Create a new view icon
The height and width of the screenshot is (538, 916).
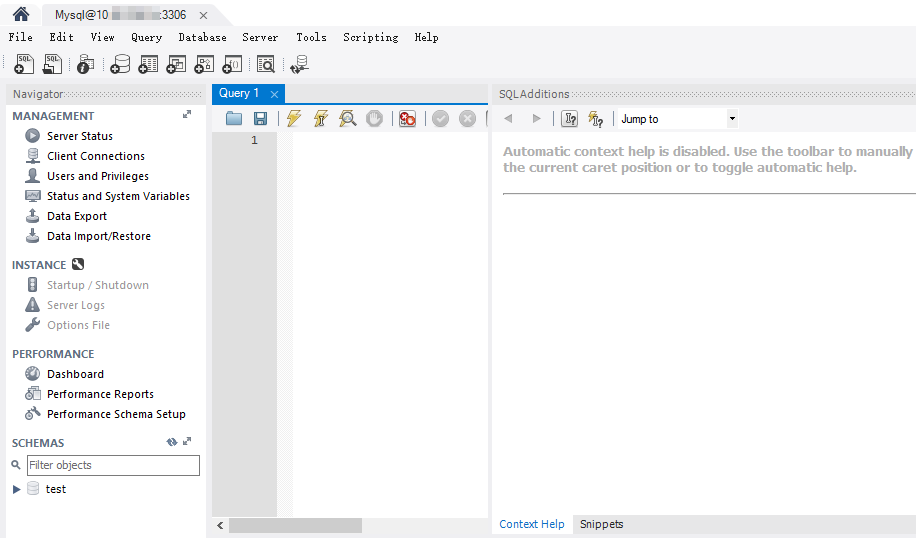[176, 64]
